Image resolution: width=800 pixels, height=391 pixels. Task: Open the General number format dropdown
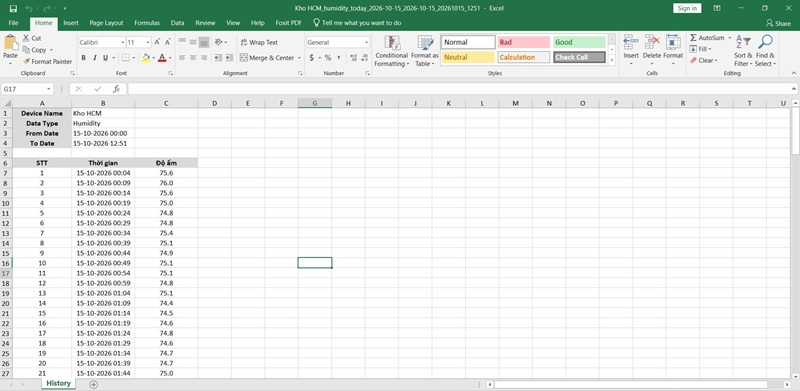point(366,42)
